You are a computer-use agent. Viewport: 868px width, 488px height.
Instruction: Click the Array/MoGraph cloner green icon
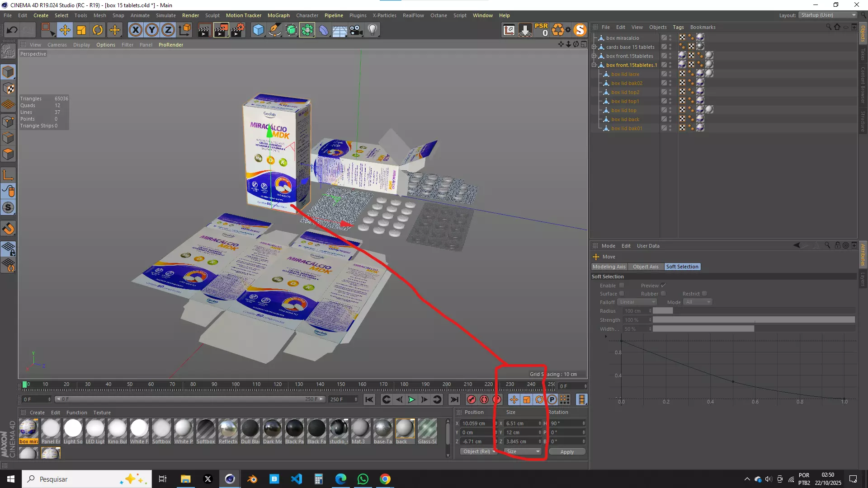(307, 30)
